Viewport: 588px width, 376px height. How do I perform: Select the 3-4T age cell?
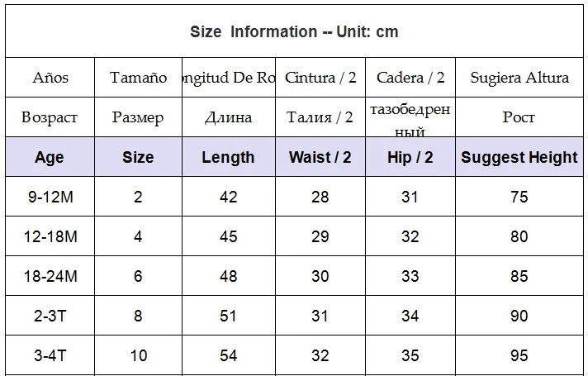point(50,355)
